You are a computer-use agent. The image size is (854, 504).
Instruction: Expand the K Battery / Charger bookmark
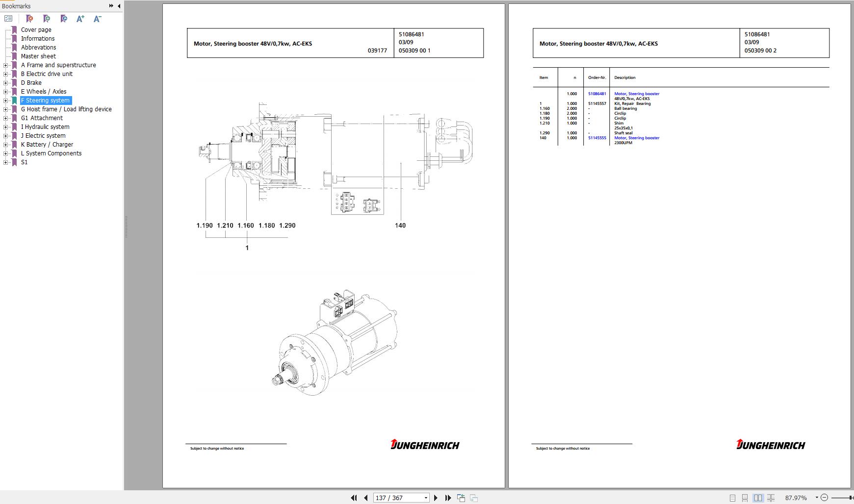6,145
